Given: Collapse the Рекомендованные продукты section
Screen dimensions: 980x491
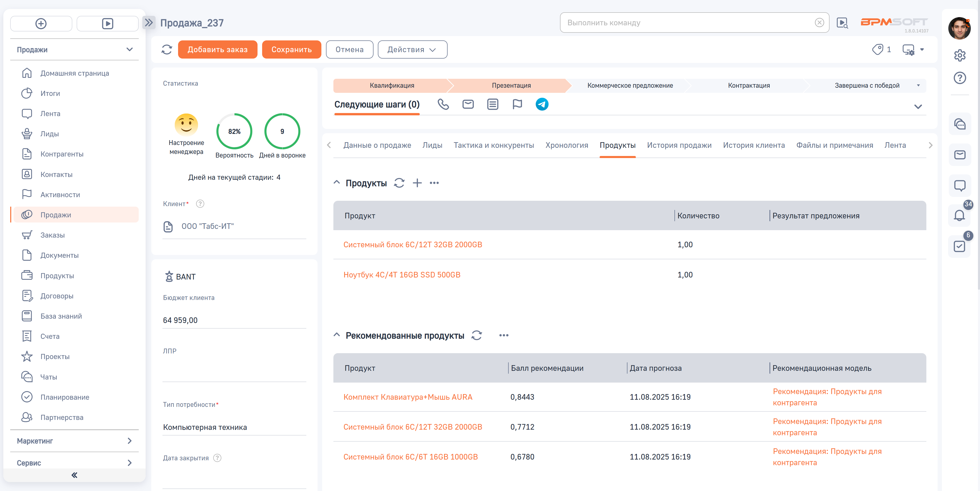Looking at the screenshot, I should (x=336, y=335).
